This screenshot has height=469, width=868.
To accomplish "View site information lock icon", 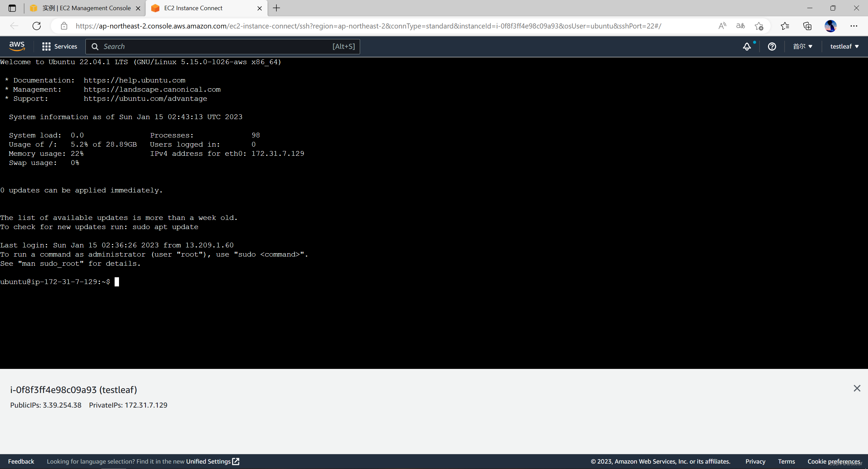I will tap(64, 26).
